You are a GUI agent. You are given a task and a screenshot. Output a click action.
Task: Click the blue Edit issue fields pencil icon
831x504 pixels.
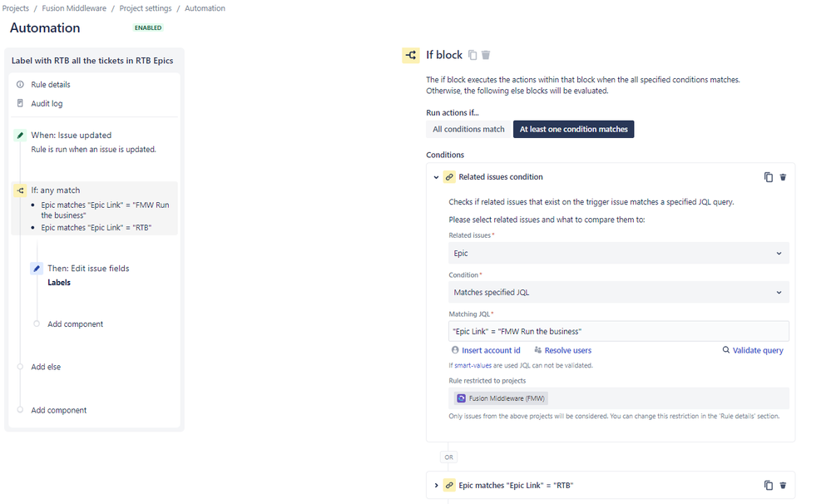[x=37, y=268]
